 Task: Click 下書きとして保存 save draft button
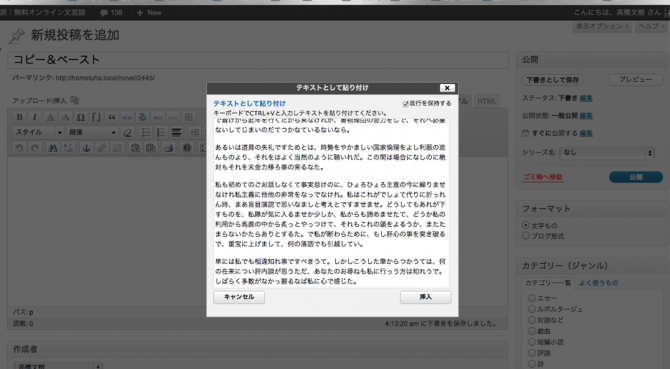(552, 80)
